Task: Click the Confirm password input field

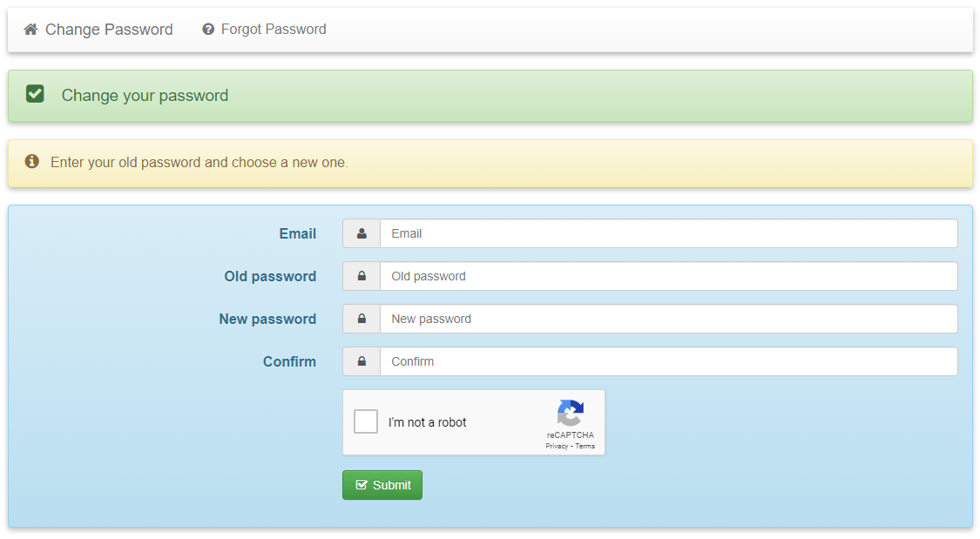Action: tap(668, 361)
